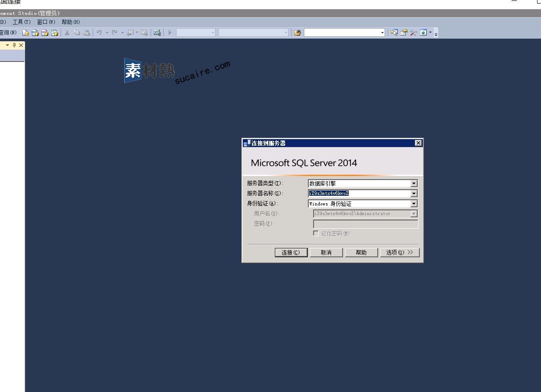Open a new MDX query from toolbar
Image resolution: width=541 pixels, height=392 pixels.
tap(35, 32)
